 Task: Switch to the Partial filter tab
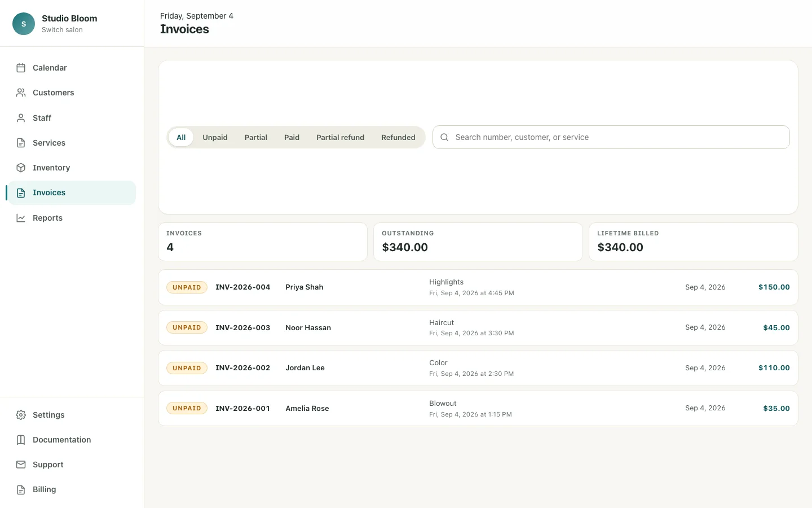point(256,137)
